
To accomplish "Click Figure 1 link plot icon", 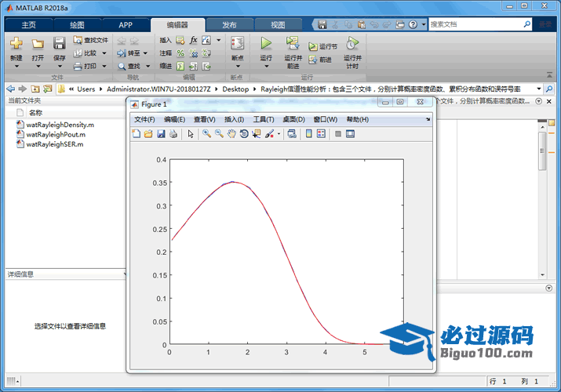I will [292, 134].
